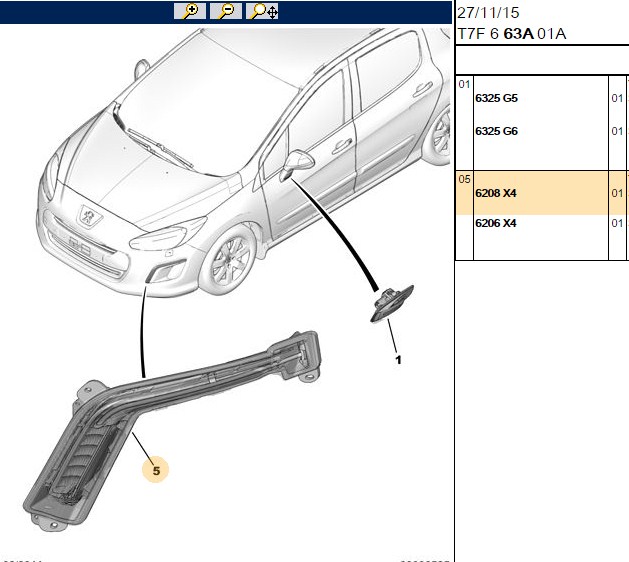The width and height of the screenshot is (629, 562).
Task: Select part number 6325 G6
Action: [496, 131]
